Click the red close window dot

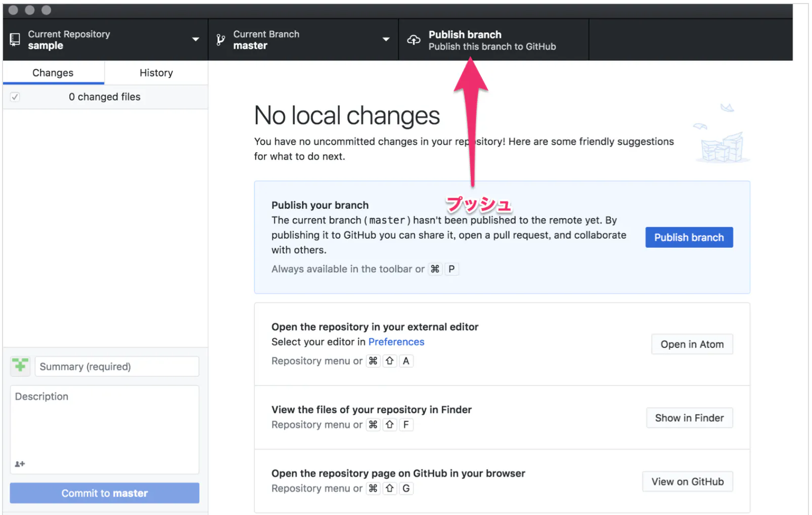click(14, 10)
